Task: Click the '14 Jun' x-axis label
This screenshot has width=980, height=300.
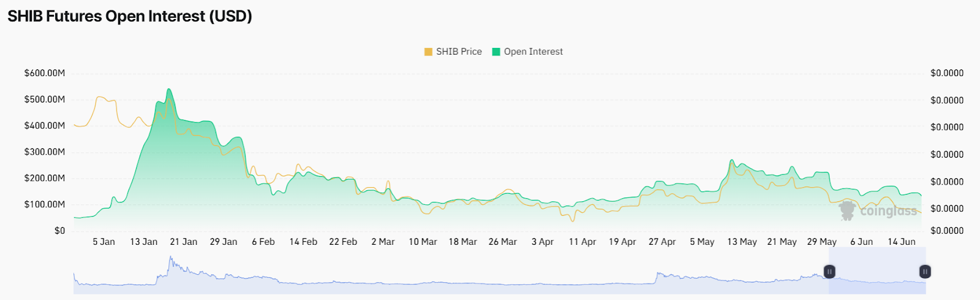Action: (902, 242)
